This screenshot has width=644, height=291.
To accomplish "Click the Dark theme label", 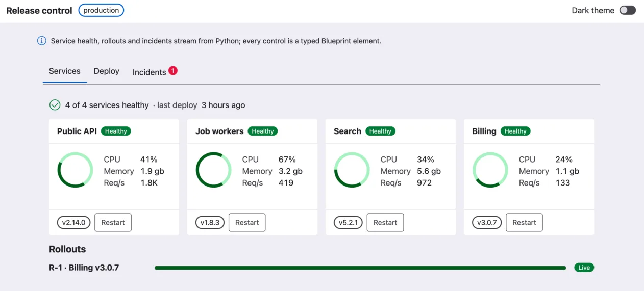I will pos(593,10).
